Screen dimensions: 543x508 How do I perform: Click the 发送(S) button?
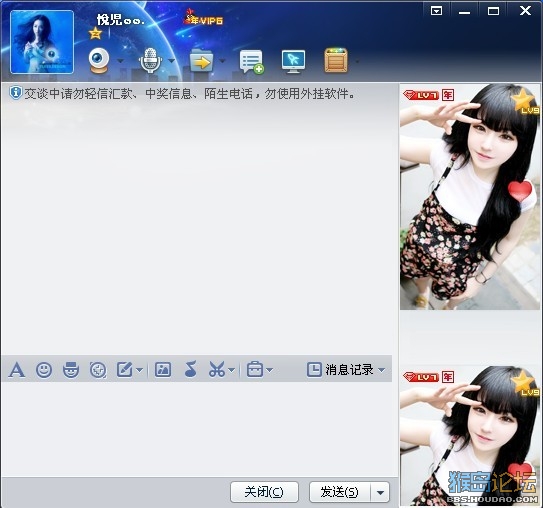tap(340, 492)
